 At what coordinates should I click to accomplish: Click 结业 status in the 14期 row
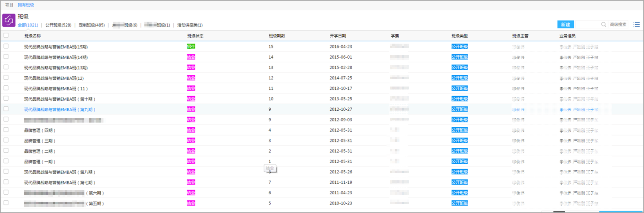[191, 57]
